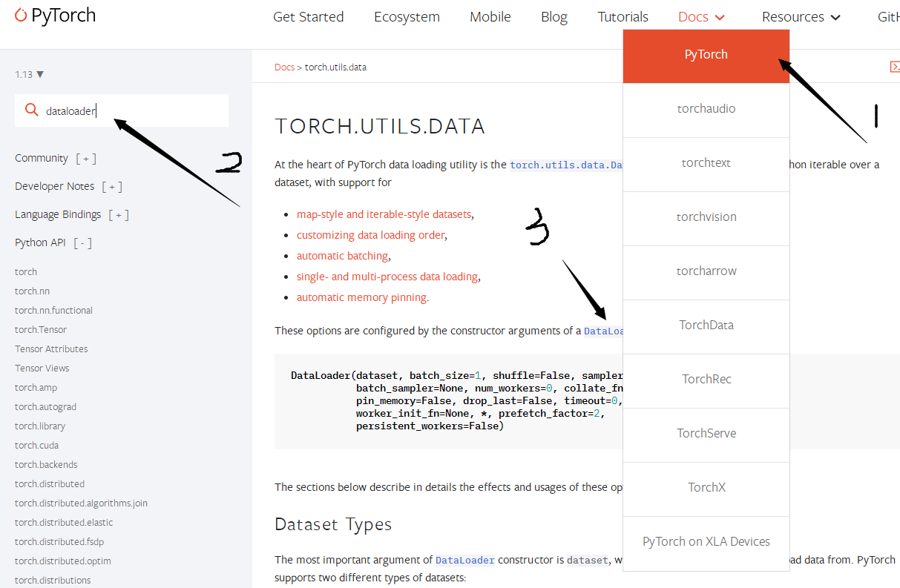Image resolution: width=900 pixels, height=588 pixels.
Task: Click the search magnifier icon
Action: coord(31,110)
